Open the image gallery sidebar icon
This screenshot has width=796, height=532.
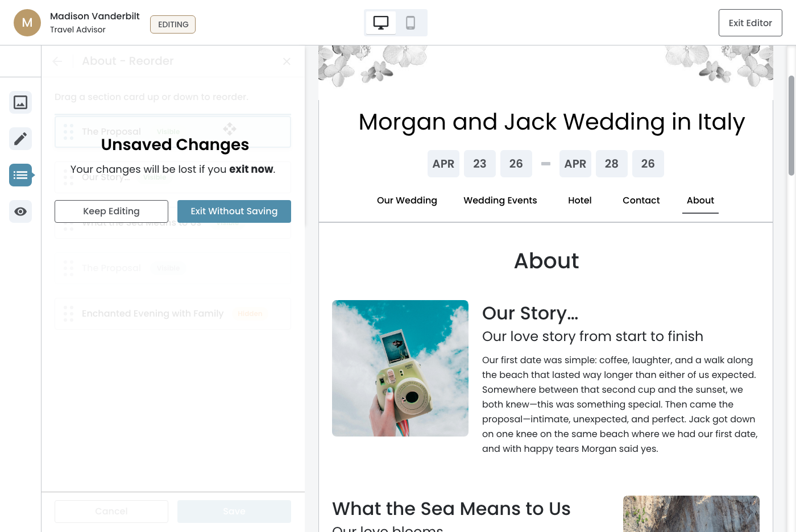click(20, 102)
